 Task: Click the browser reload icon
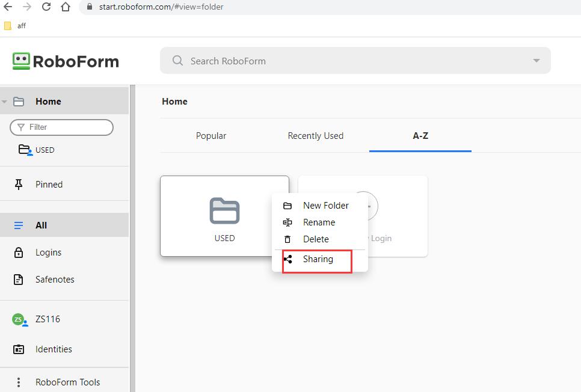click(46, 7)
